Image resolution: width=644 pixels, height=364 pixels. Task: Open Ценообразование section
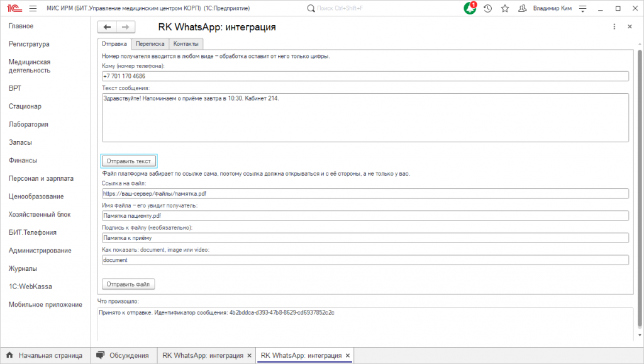tap(36, 196)
